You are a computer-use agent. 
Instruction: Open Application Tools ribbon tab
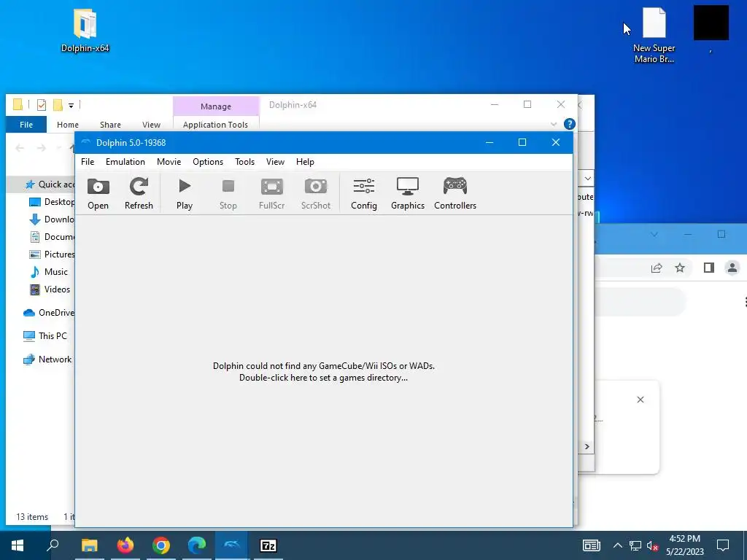point(215,125)
